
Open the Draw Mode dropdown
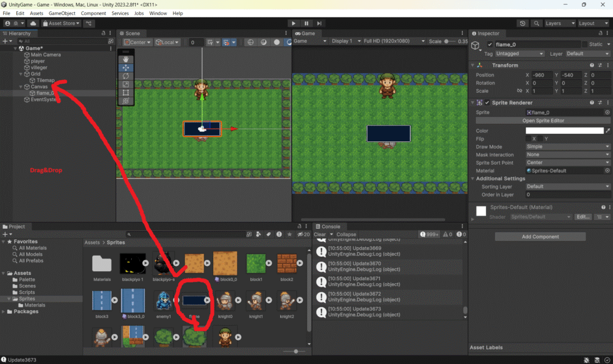(x=568, y=147)
